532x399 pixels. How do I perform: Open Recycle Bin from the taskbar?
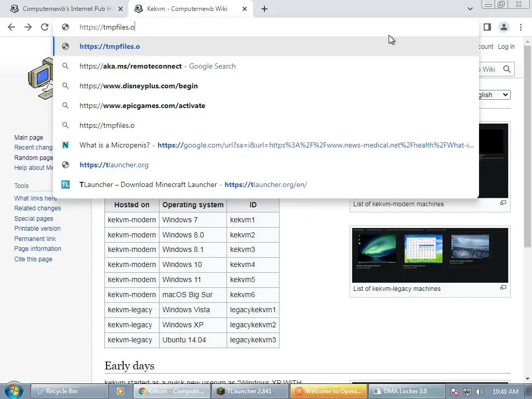point(69,391)
